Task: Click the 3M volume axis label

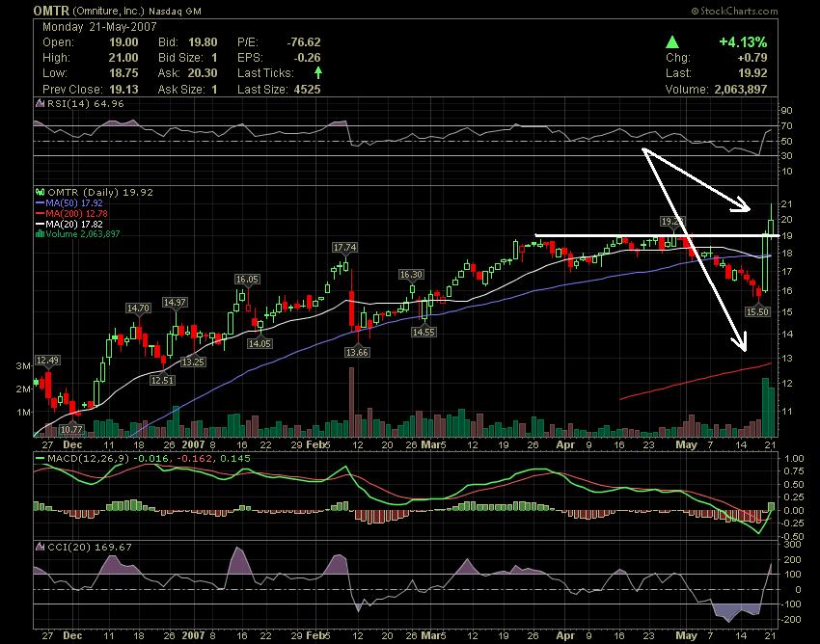Action: (23, 366)
